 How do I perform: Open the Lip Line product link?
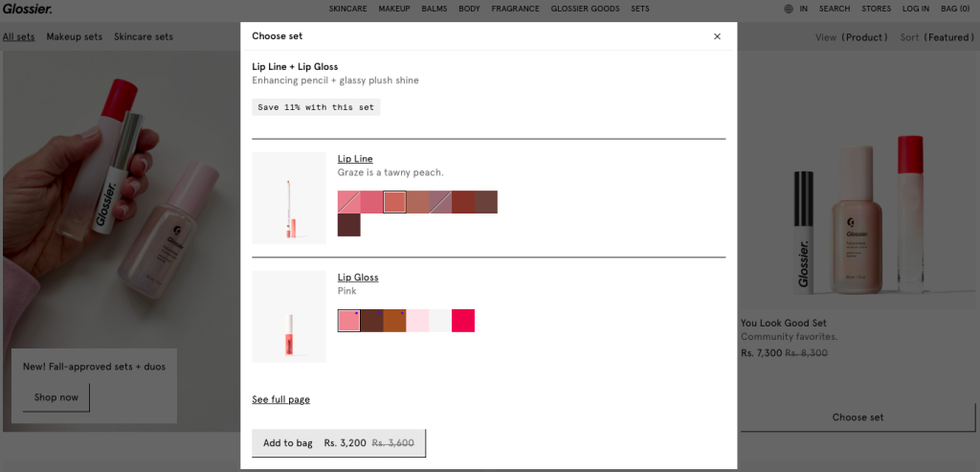(x=355, y=159)
